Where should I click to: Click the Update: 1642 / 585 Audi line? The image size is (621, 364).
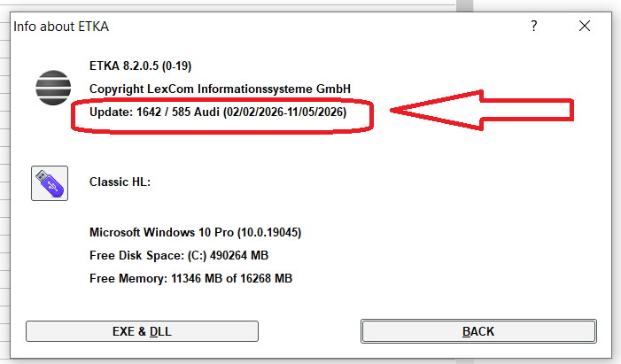[x=218, y=112]
